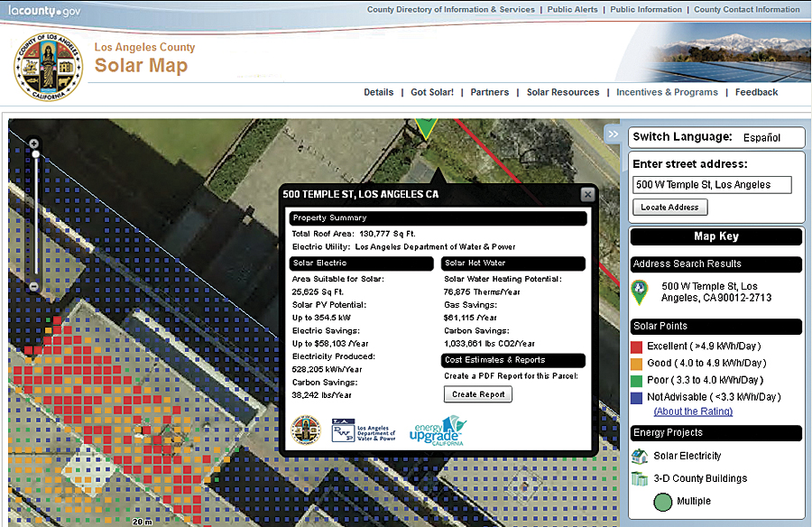
Task: Click the Create Report button
Action: point(478,394)
